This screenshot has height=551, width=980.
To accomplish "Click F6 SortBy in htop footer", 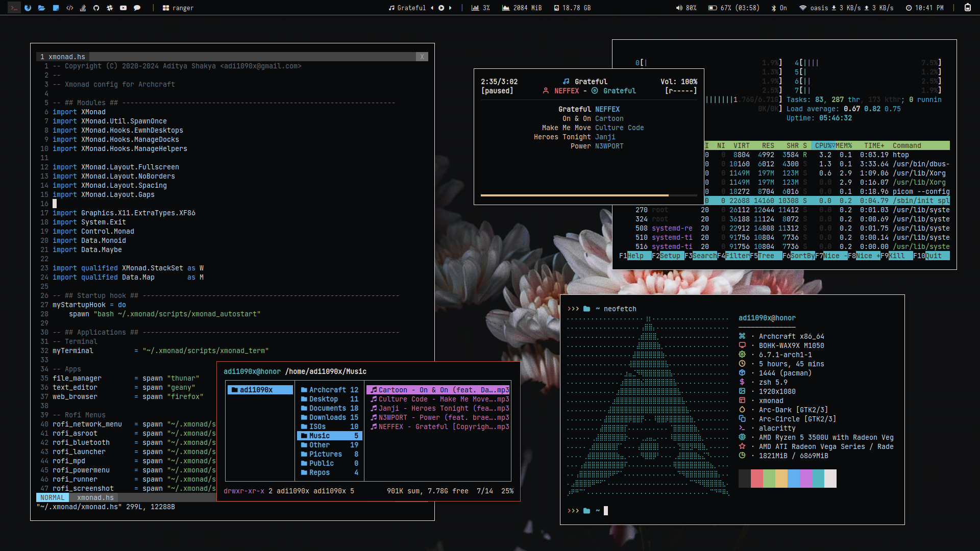I will point(802,256).
